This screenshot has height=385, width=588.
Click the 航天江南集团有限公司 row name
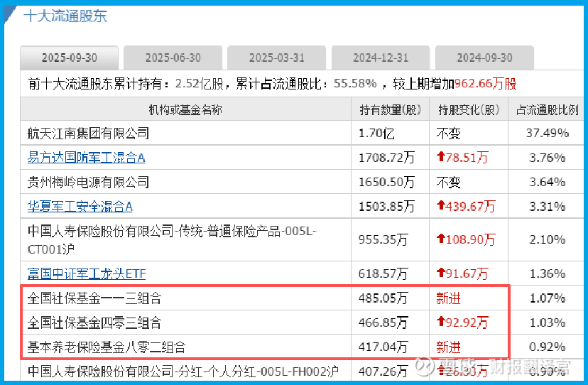pyautogui.click(x=89, y=134)
